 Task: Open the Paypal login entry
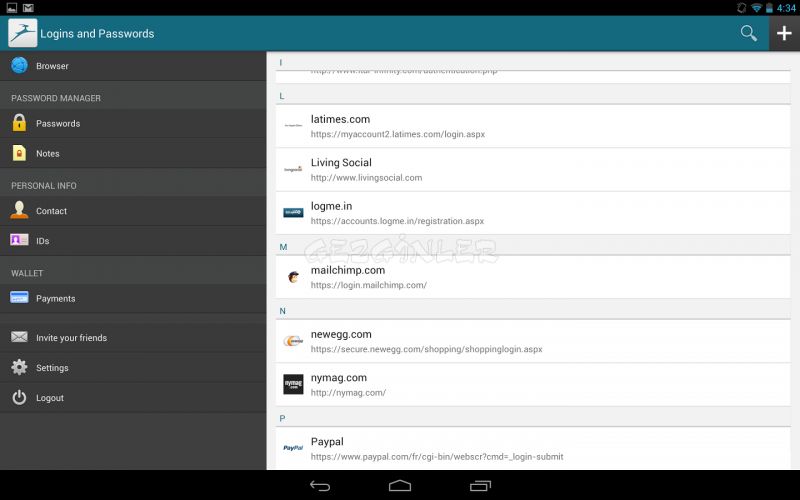[x=533, y=448]
